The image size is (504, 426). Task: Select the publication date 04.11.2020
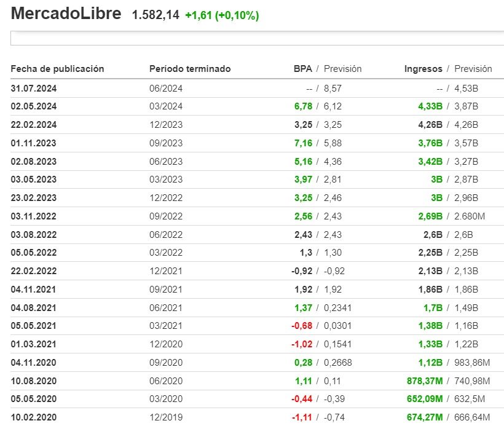[x=34, y=363]
